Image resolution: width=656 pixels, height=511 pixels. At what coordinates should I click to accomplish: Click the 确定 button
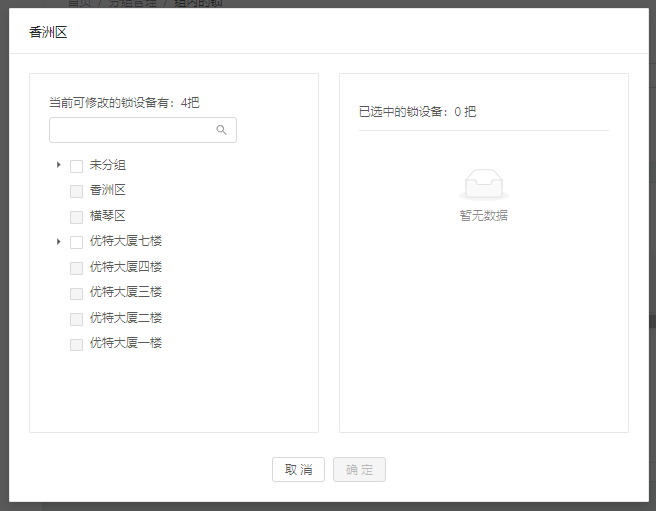tap(359, 470)
